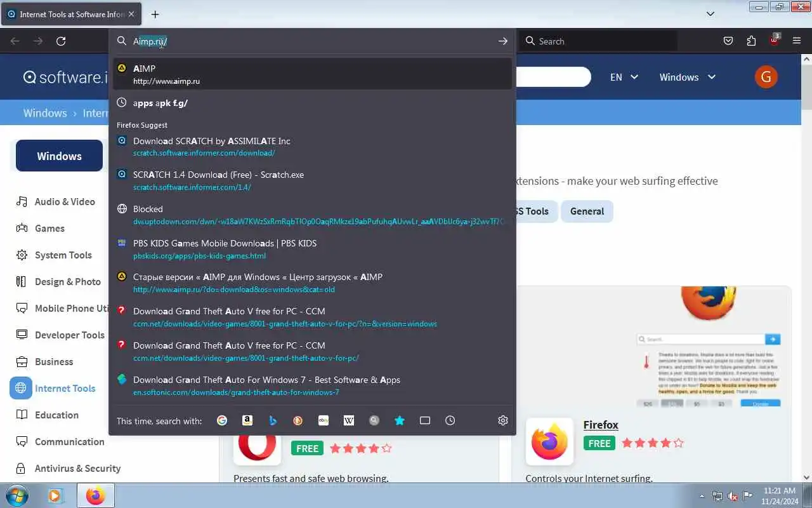Click the Go arrow in the address bar
This screenshot has width=812, height=508.
[x=503, y=41]
